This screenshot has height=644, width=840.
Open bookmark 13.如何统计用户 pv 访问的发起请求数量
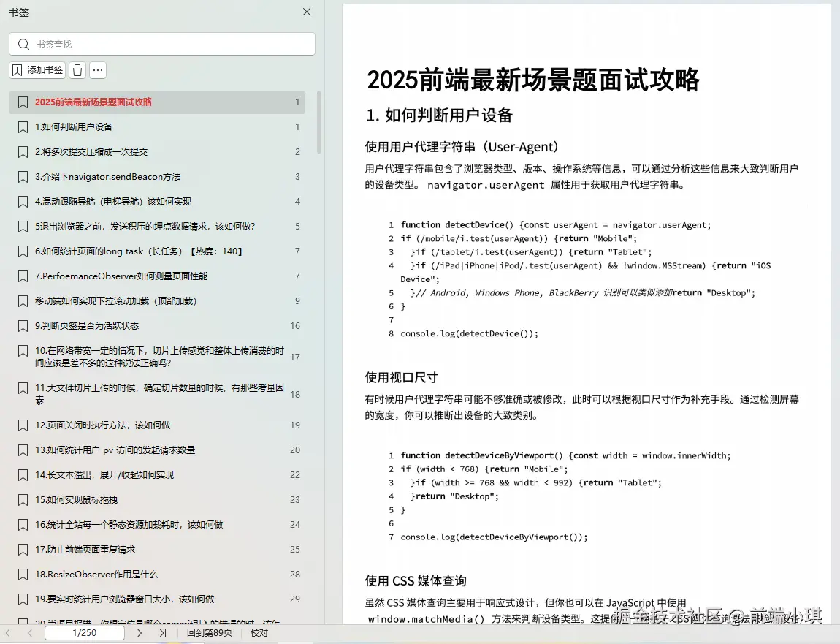point(157,450)
